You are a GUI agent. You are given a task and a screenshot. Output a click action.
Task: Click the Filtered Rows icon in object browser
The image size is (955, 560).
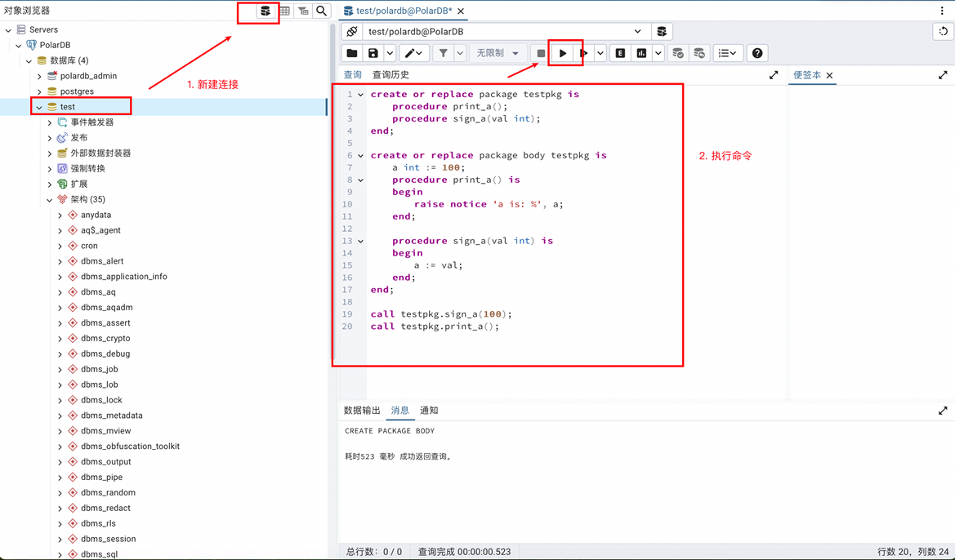coord(303,11)
